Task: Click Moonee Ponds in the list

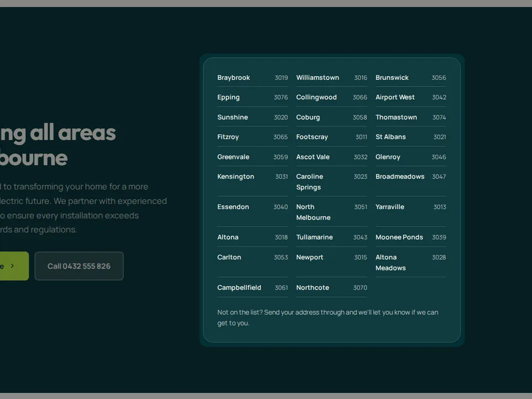Action: (399, 237)
